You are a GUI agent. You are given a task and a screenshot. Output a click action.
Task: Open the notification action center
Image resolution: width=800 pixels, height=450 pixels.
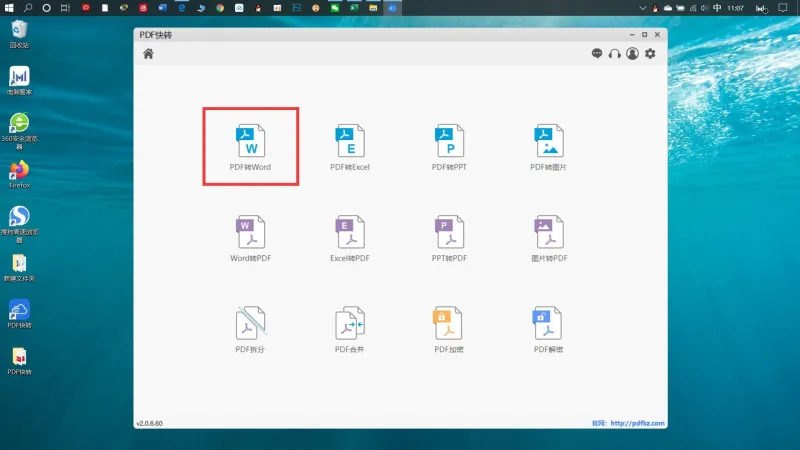coord(783,8)
